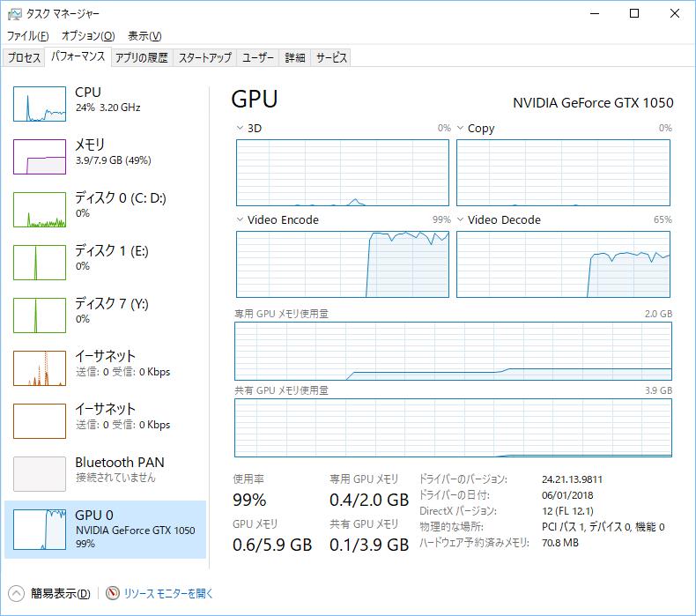The width and height of the screenshot is (696, 616).
Task: Switch to the 詳細 tab
Action: tap(295, 58)
